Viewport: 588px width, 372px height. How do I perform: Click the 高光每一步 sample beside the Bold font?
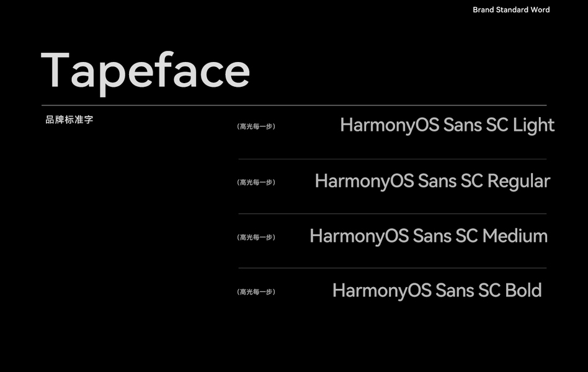pyautogui.click(x=256, y=292)
